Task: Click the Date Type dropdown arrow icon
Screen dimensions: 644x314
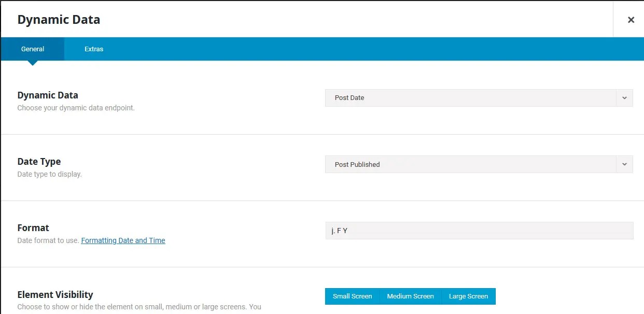Action: tap(625, 164)
